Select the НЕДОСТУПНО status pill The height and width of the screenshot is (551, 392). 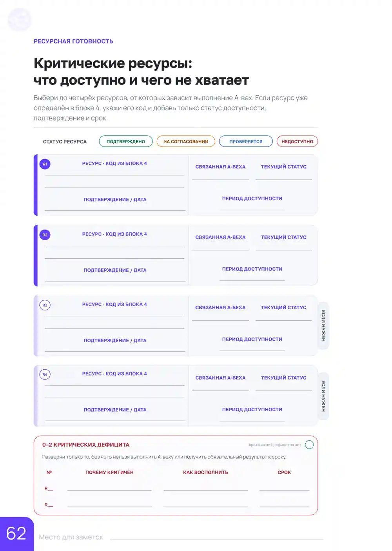pyautogui.click(x=297, y=141)
